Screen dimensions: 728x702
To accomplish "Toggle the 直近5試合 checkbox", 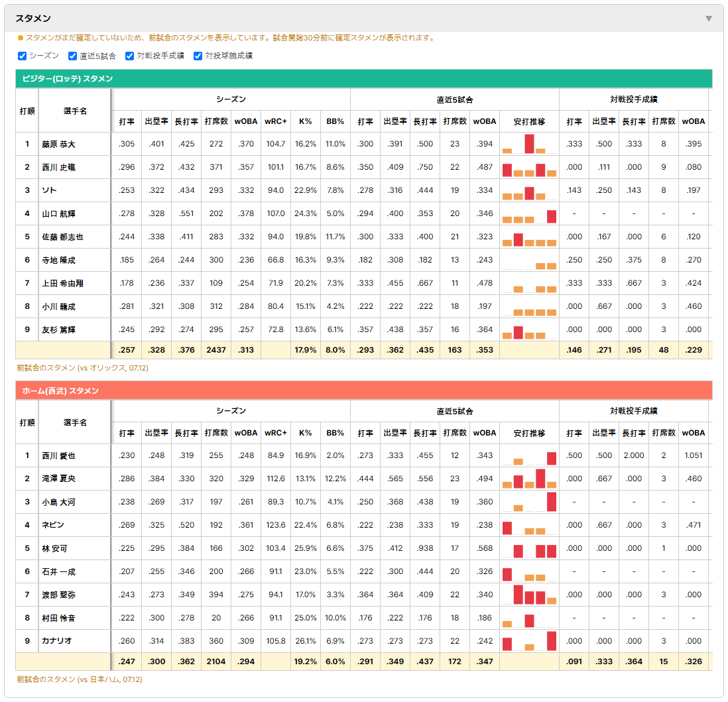I will tap(72, 56).
